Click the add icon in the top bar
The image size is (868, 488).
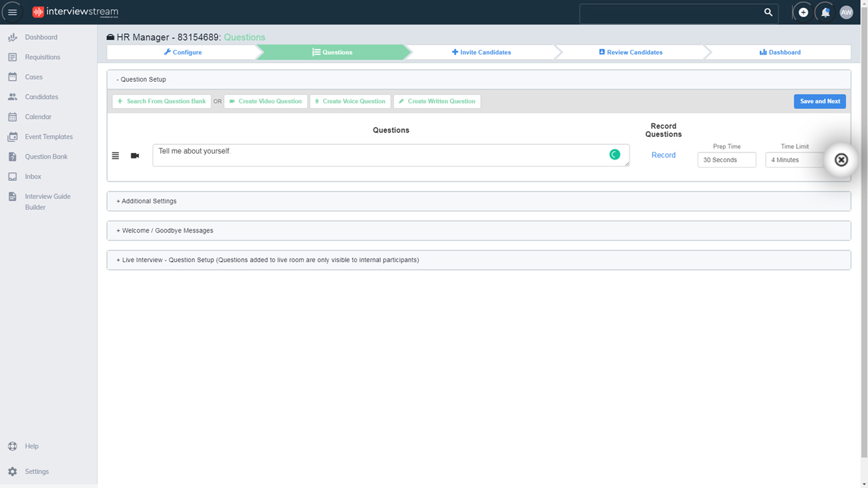click(803, 12)
